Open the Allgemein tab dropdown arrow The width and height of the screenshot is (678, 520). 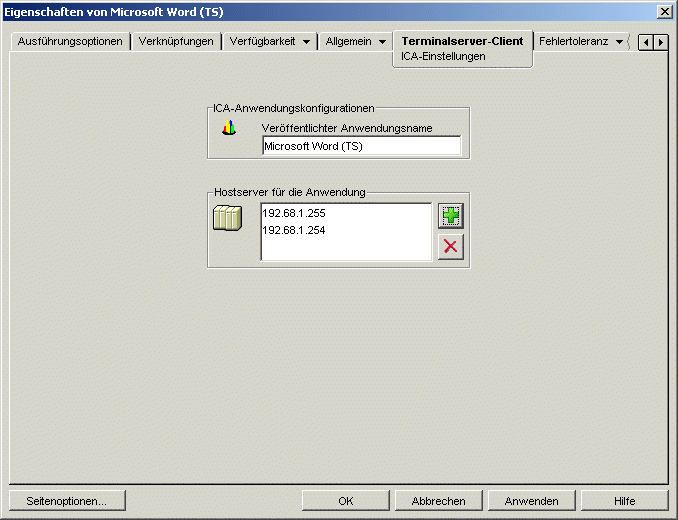[x=382, y=42]
